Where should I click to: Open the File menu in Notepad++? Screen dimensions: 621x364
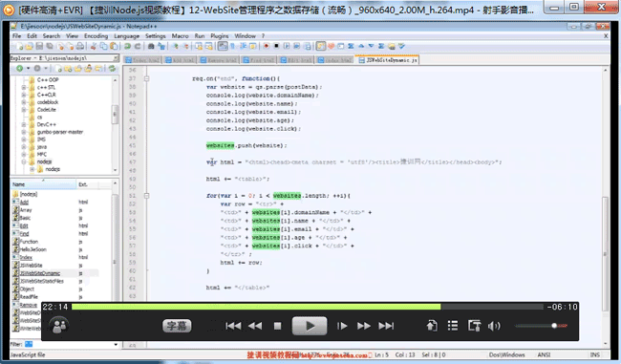click(x=16, y=35)
